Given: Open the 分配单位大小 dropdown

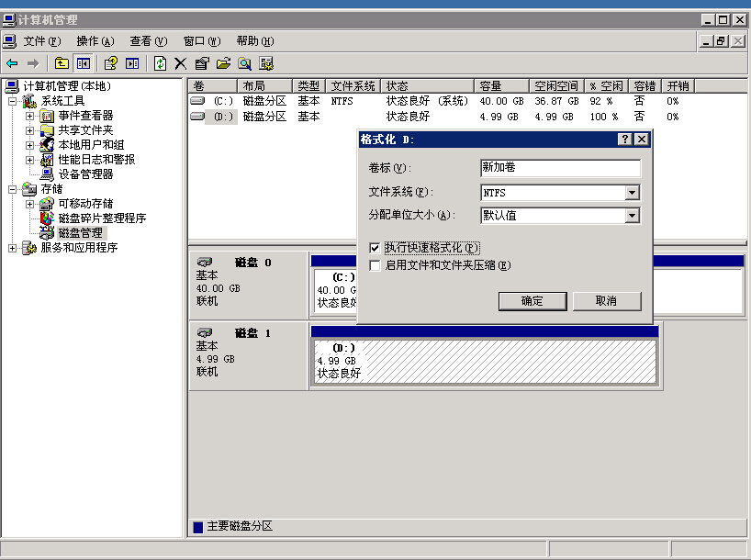Looking at the screenshot, I should (632, 216).
